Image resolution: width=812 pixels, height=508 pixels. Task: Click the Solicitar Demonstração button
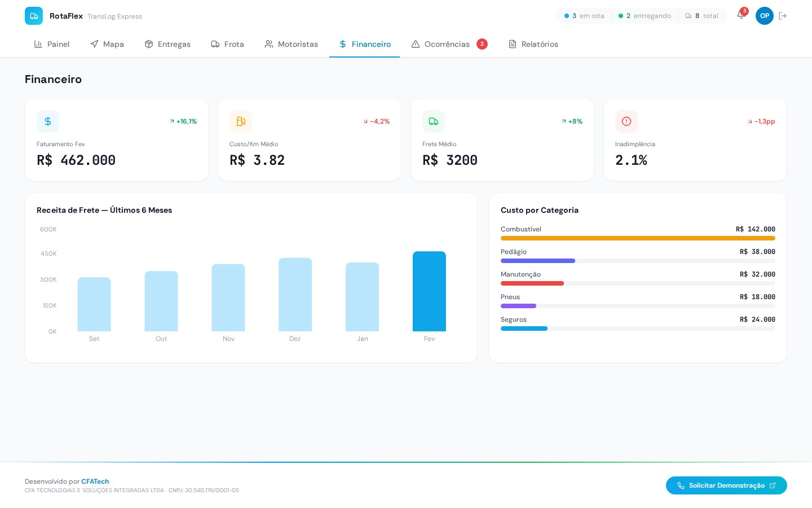click(726, 485)
